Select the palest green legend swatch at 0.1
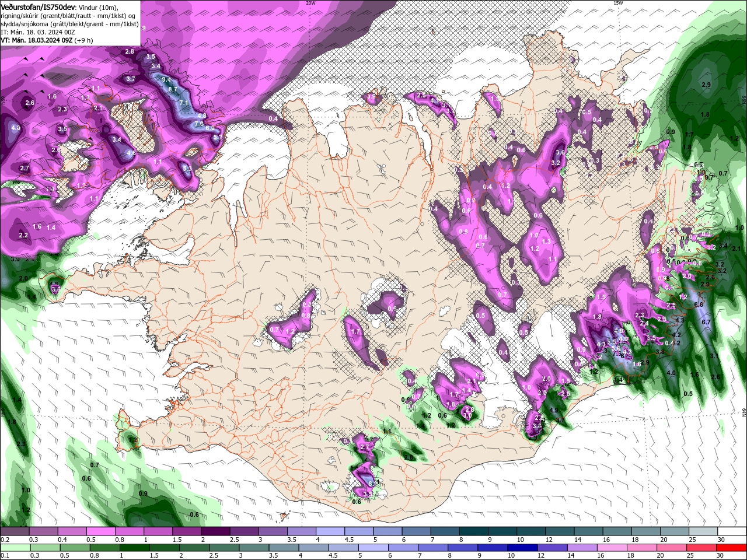 click(15, 548)
